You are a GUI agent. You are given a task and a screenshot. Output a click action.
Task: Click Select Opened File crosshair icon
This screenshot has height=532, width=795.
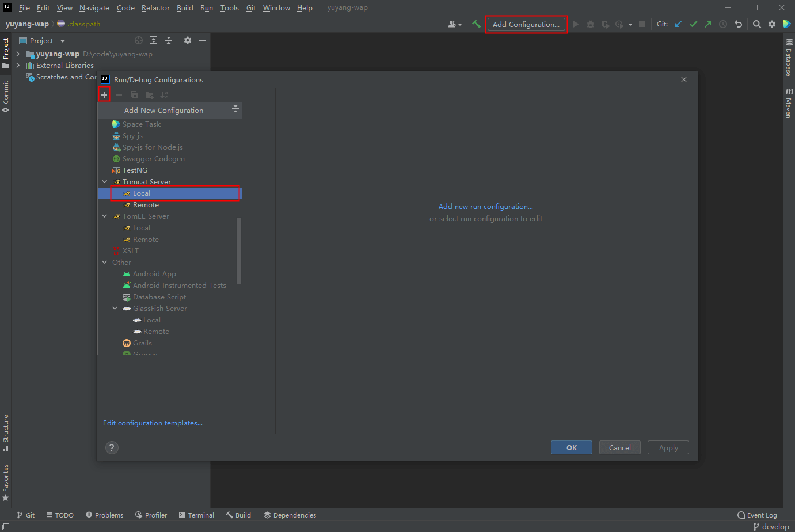click(x=139, y=40)
